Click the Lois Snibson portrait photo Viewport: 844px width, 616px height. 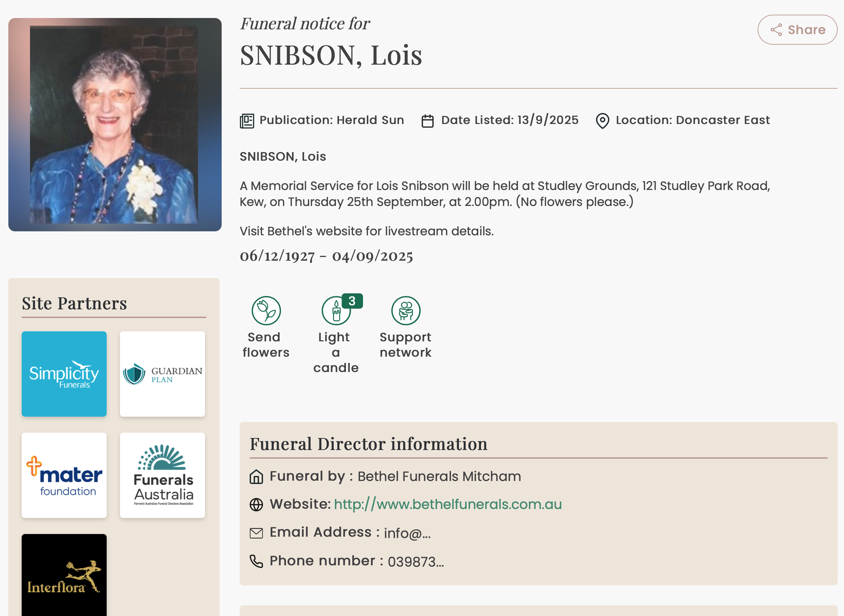click(x=114, y=125)
